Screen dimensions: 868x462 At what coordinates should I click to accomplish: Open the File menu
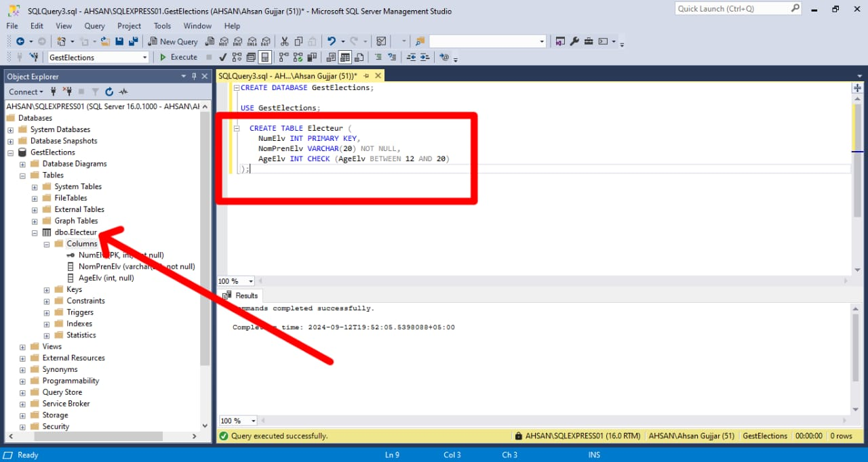[12, 26]
